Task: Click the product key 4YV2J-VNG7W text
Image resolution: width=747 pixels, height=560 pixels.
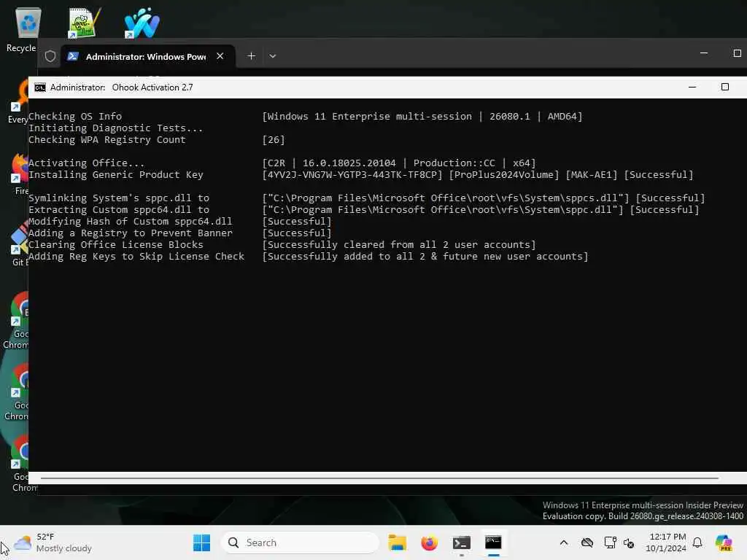Action: tap(352, 175)
